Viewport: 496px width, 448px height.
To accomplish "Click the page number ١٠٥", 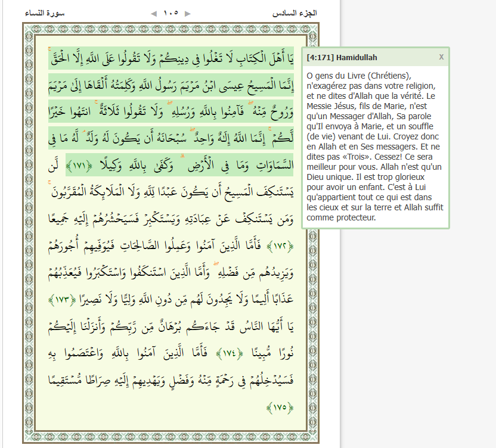I will pyautogui.click(x=171, y=13).
